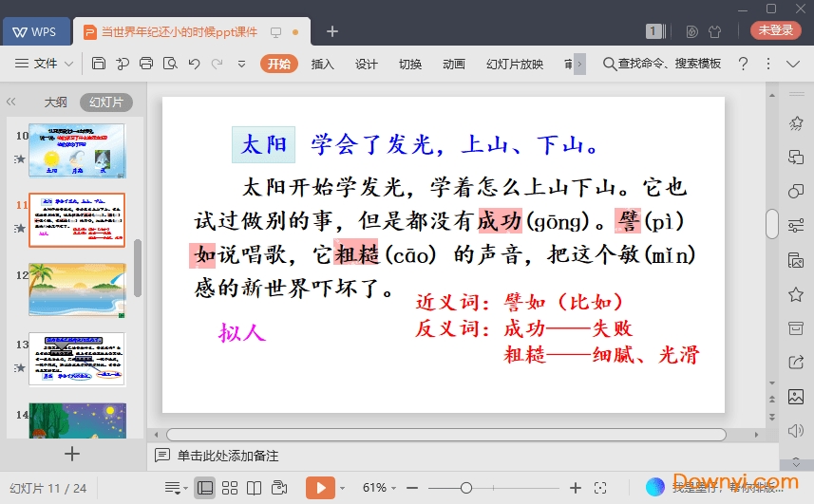The height and width of the screenshot is (504, 814).
Task: Click the zoom slider handle
Action: [465, 488]
